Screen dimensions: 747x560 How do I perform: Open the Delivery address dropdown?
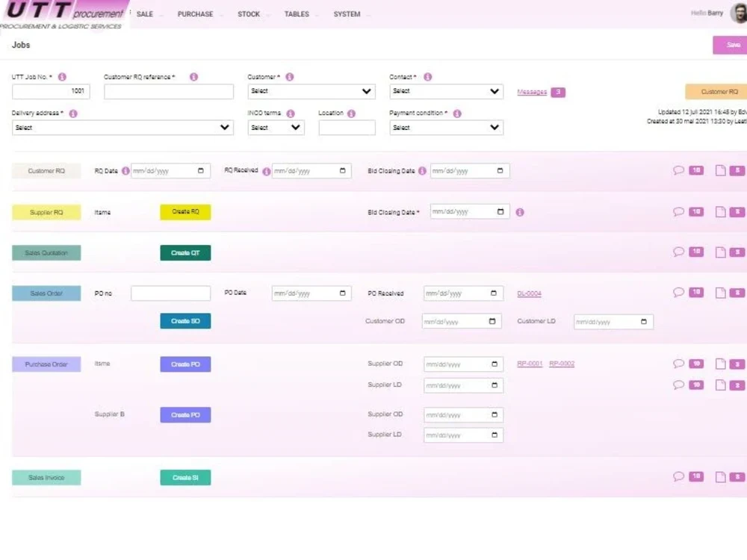(123, 128)
